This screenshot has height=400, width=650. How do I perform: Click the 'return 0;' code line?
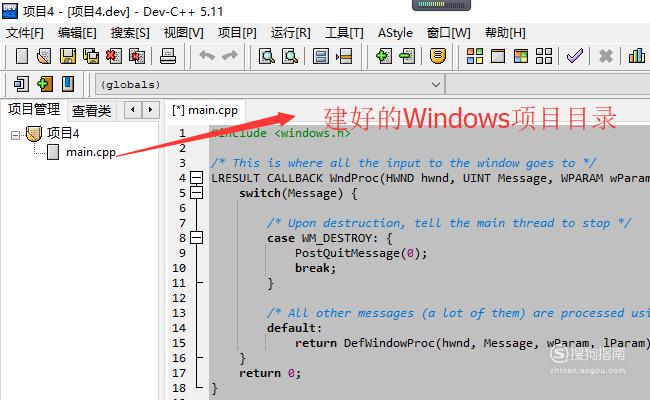click(270, 373)
